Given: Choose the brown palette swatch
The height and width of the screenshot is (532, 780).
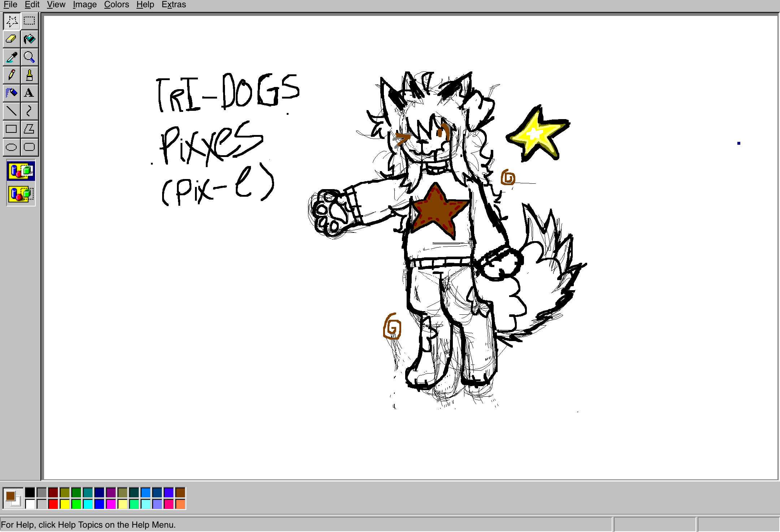Looking at the screenshot, I should tap(180, 492).
